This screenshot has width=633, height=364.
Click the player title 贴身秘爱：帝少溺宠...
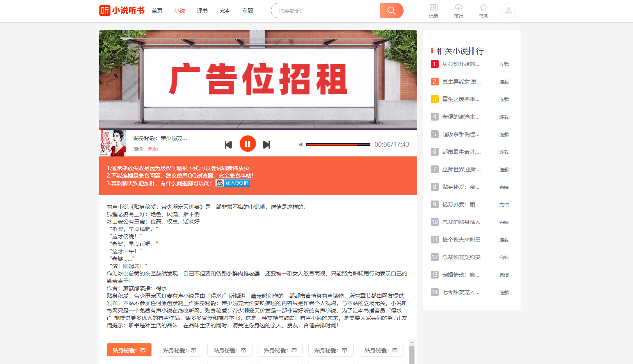pyautogui.click(x=160, y=138)
